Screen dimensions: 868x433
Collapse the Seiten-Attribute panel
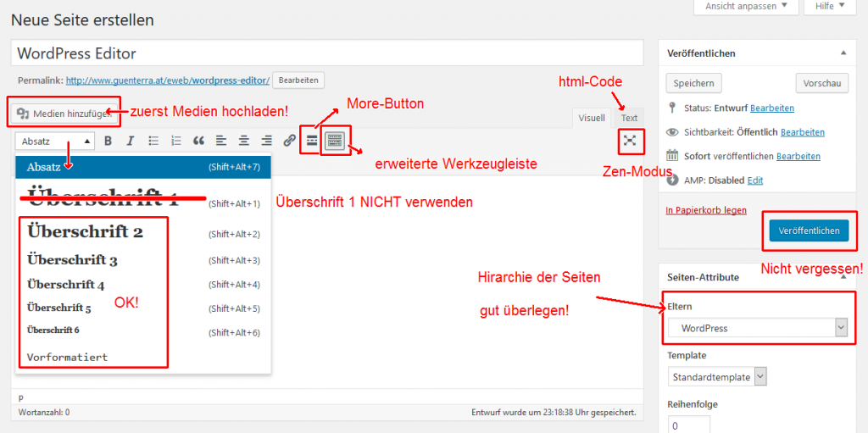click(x=843, y=277)
